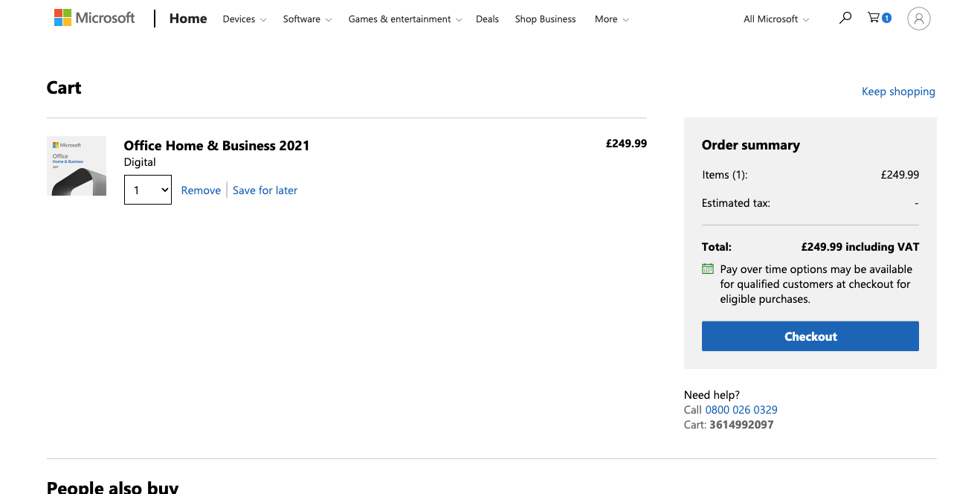Go to the Home link
The image size is (980, 494).
[x=188, y=19]
